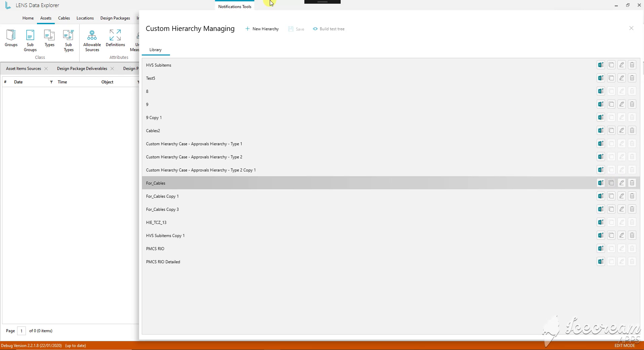Click the page number input field
Viewport: 644px width, 350px height.
22,331
